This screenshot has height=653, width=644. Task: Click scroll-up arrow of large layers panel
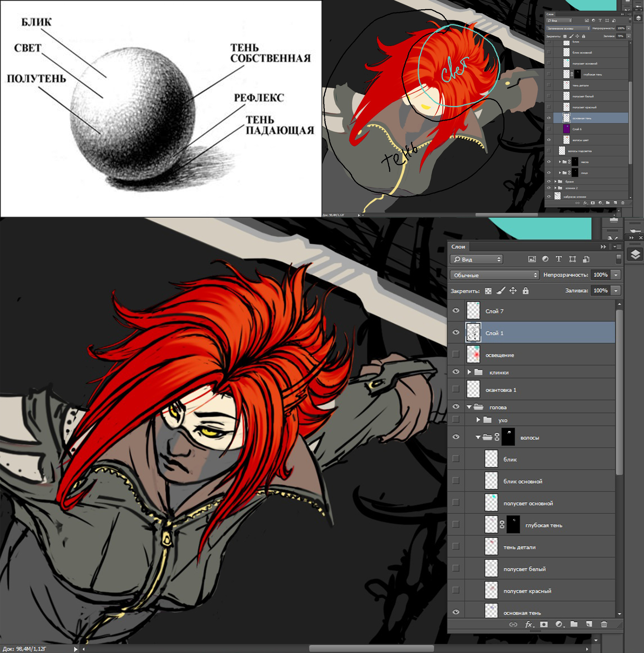point(619,304)
